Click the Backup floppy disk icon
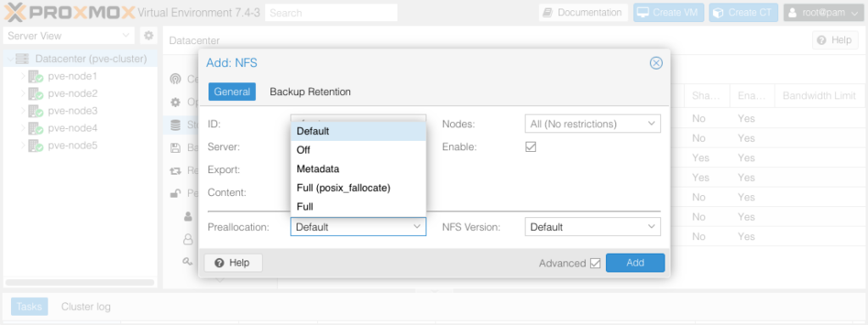The height and width of the screenshot is (325, 868). [175, 148]
